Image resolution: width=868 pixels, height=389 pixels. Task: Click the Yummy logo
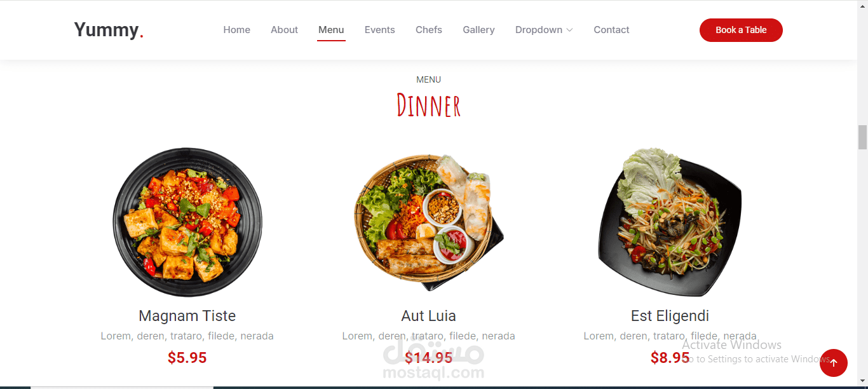[109, 30]
